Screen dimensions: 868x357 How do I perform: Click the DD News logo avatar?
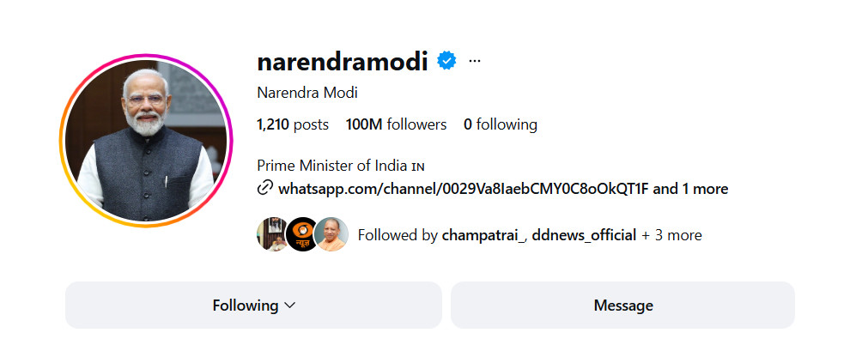(301, 233)
